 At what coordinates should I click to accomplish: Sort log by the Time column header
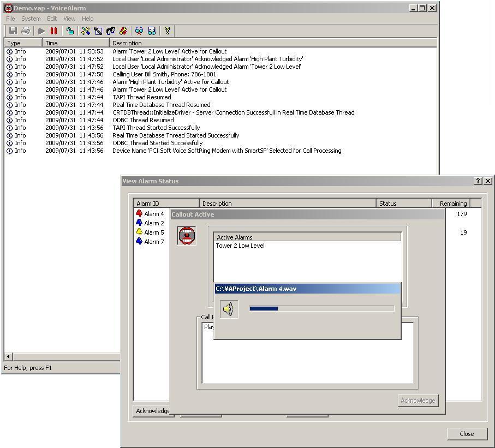pyautogui.click(x=75, y=43)
